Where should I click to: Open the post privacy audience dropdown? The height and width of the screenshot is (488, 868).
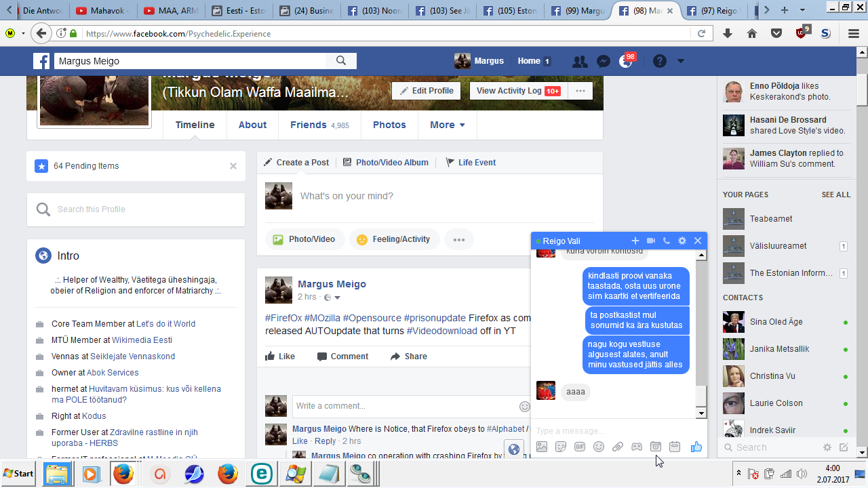coord(332,298)
